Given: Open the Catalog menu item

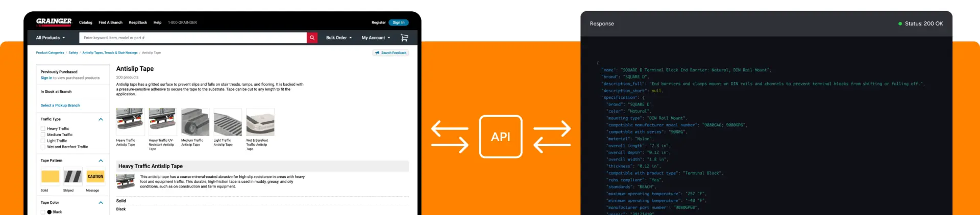Looking at the screenshot, I should (x=86, y=22).
